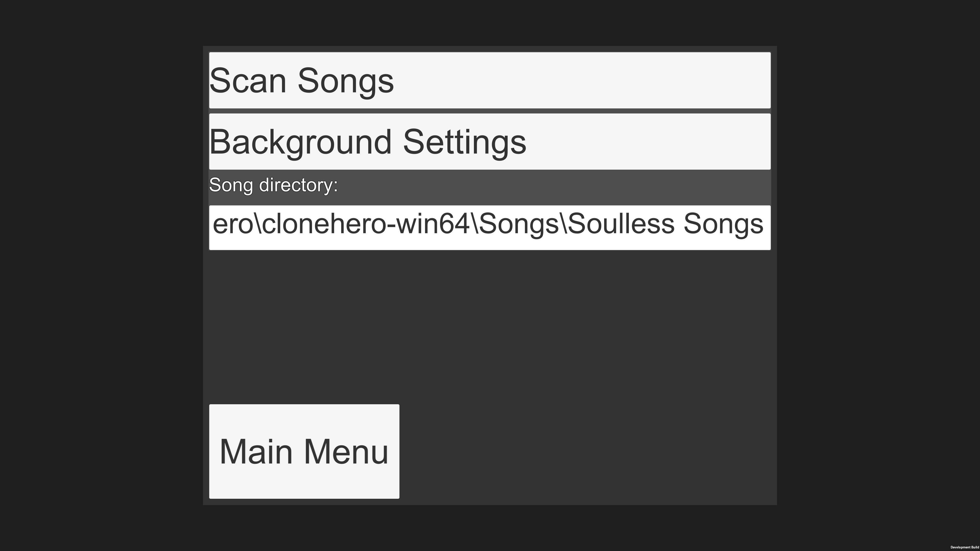Screen dimensions: 980x551
Task: Click empty right side of Scan Songs button
Action: (609, 80)
